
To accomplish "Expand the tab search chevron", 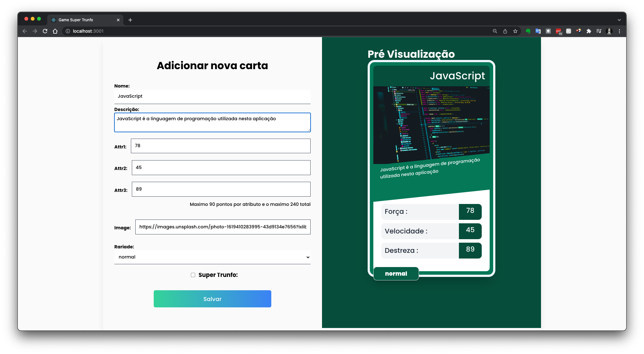I will coord(619,20).
